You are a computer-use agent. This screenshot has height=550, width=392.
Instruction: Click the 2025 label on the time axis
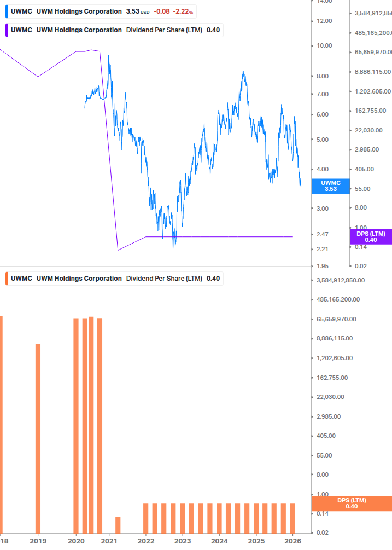point(256,541)
